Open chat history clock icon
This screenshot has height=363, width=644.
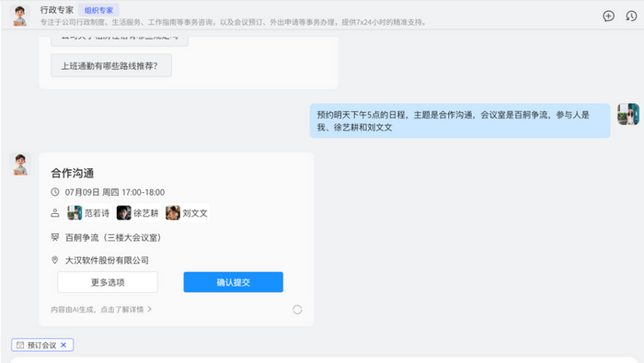pos(631,16)
